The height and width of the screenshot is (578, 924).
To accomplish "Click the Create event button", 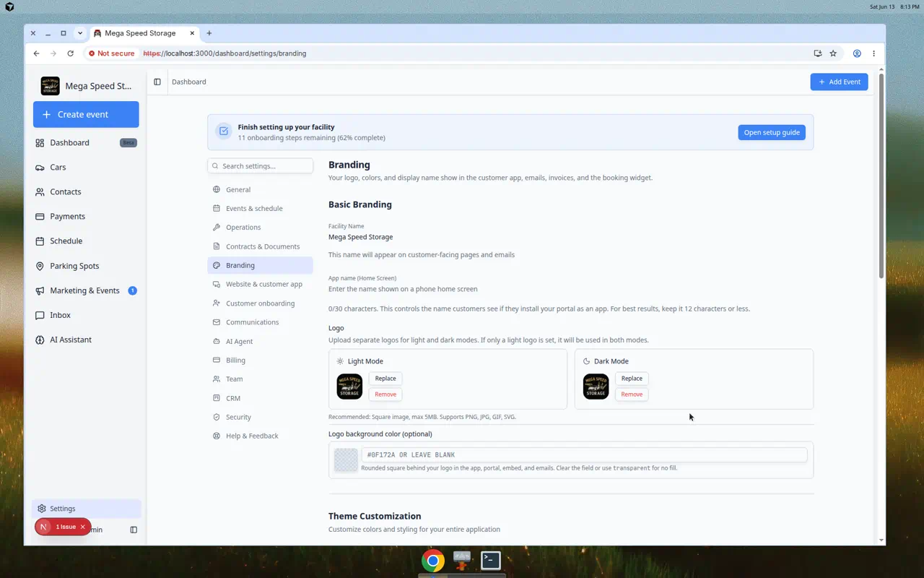I will pos(86,114).
